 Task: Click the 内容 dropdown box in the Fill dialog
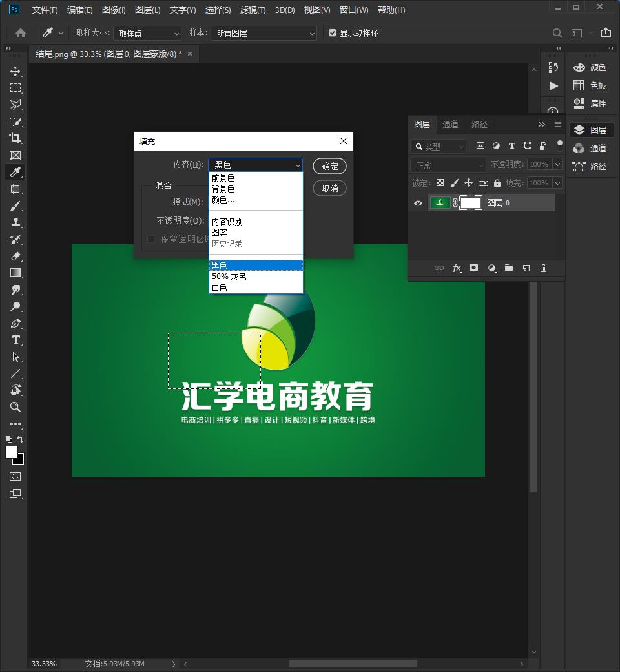(x=255, y=165)
